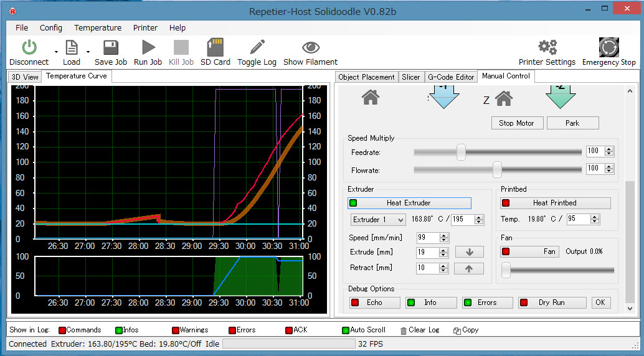Click the Manual Control panel scrollbar
The height and width of the screenshot is (356, 644).
click(630, 242)
